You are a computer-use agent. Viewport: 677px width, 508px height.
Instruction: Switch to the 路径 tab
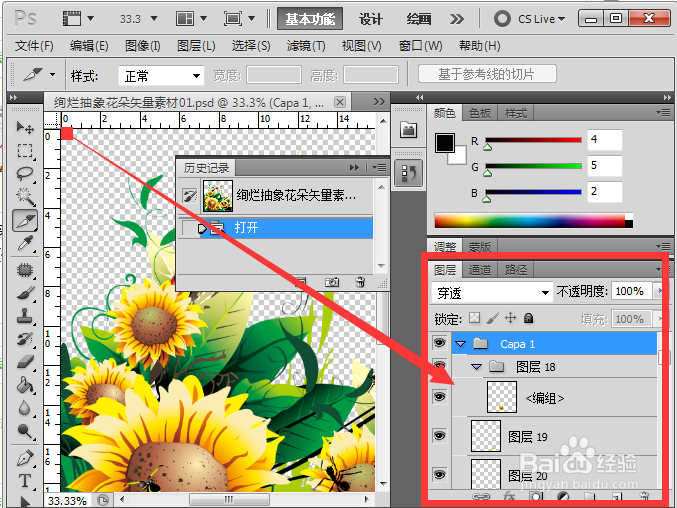tap(516, 270)
